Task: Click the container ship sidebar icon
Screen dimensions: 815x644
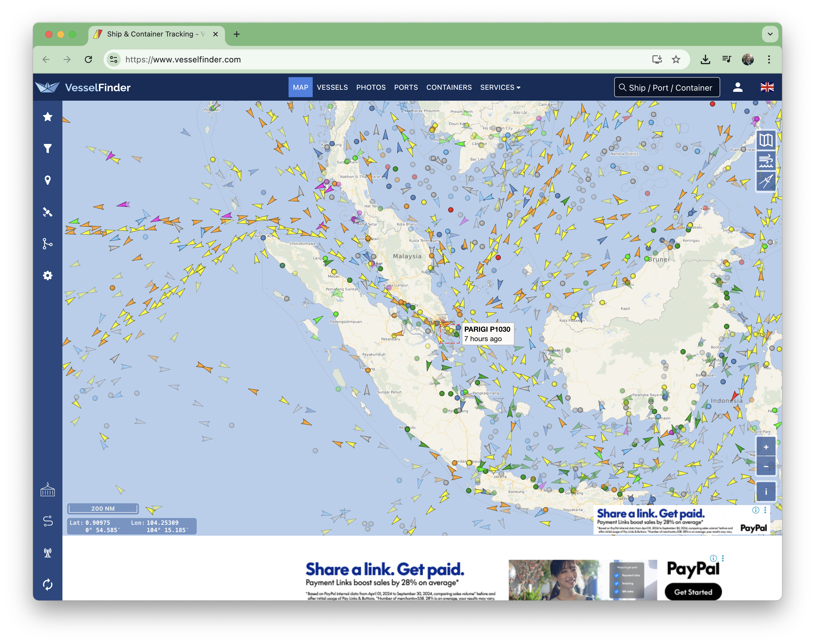Action: [47, 489]
